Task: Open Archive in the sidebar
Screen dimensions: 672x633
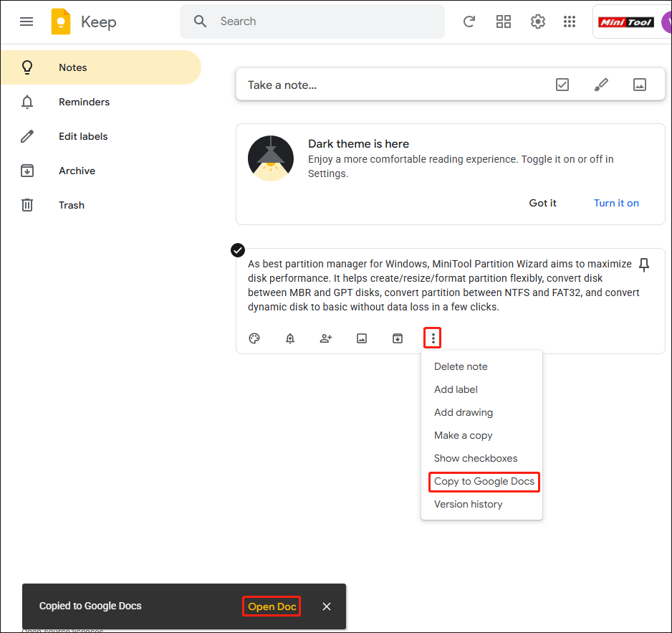Action: pyautogui.click(x=101, y=171)
